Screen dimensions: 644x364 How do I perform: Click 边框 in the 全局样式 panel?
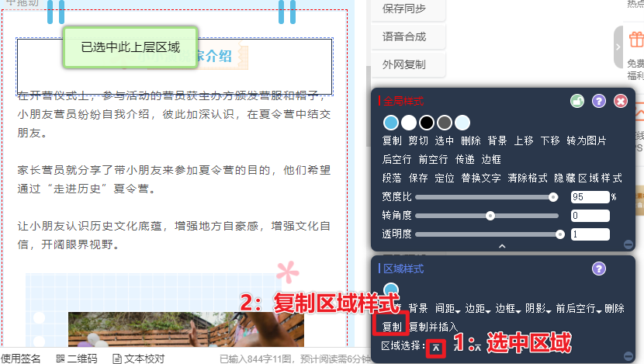(x=491, y=159)
